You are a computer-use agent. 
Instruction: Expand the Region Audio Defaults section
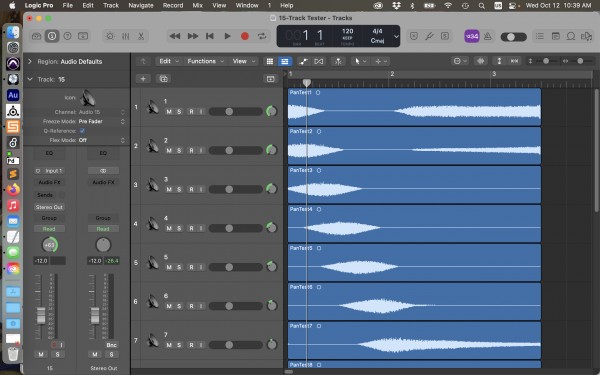[x=30, y=61]
